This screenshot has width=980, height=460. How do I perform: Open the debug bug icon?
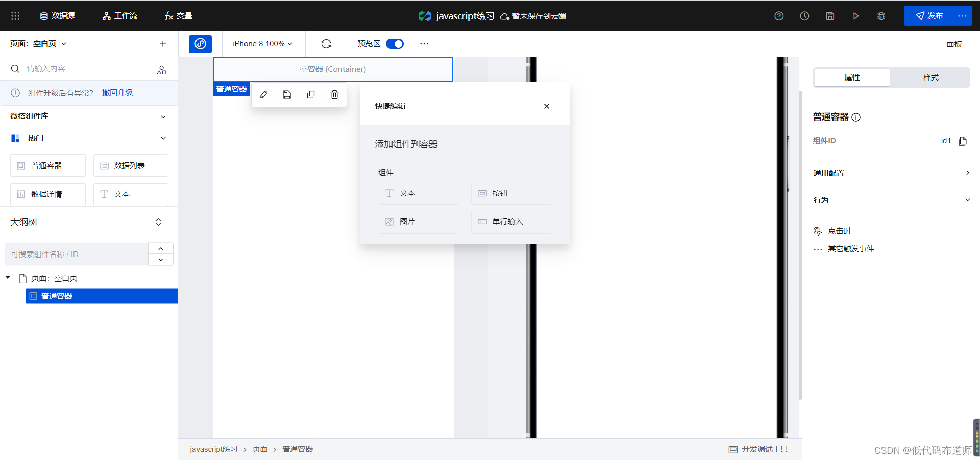(881, 16)
